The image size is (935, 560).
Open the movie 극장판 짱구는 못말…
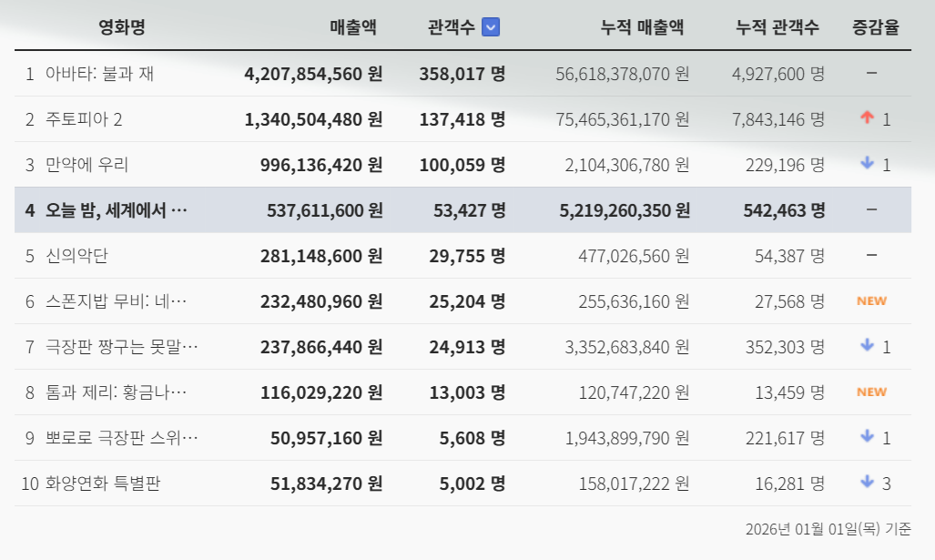(x=122, y=347)
